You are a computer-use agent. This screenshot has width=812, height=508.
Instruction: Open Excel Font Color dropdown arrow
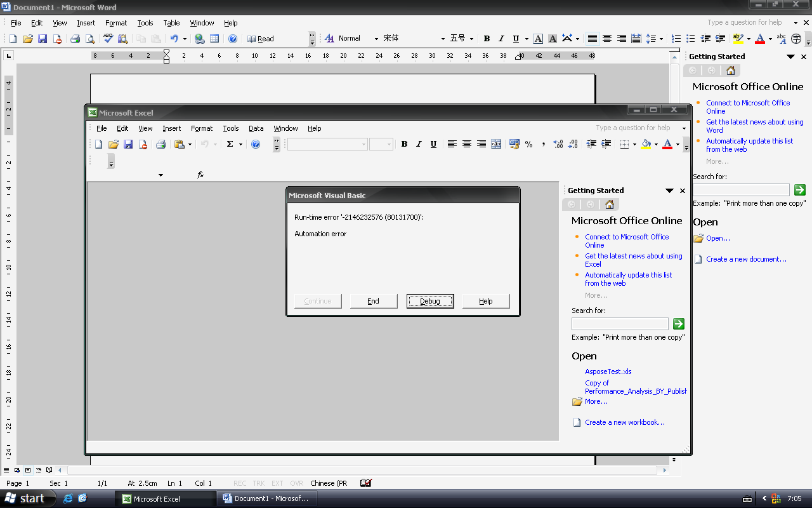click(678, 144)
